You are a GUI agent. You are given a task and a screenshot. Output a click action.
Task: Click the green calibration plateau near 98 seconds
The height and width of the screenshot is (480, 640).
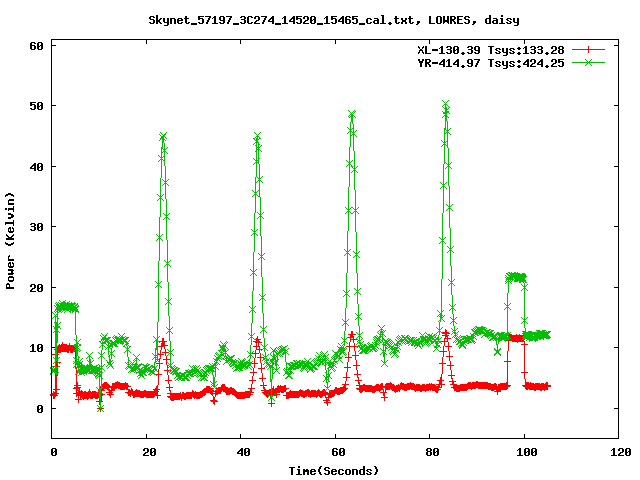click(x=516, y=277)
